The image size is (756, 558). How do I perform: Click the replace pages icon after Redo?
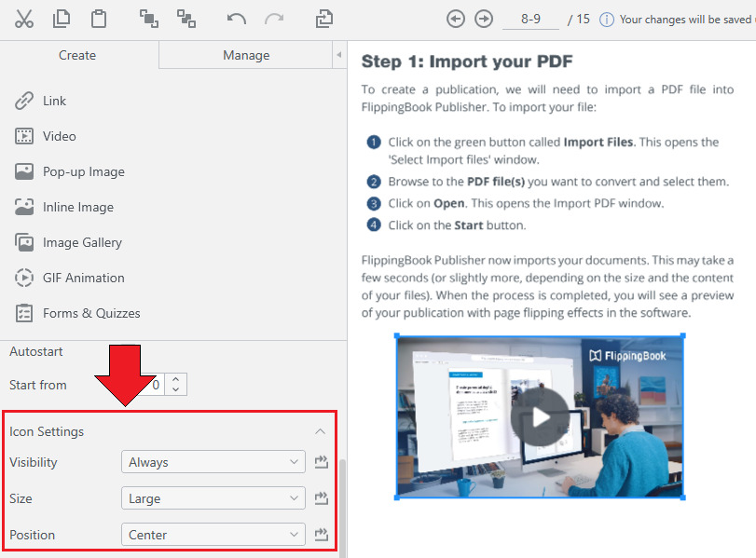[x=324, y=20]
